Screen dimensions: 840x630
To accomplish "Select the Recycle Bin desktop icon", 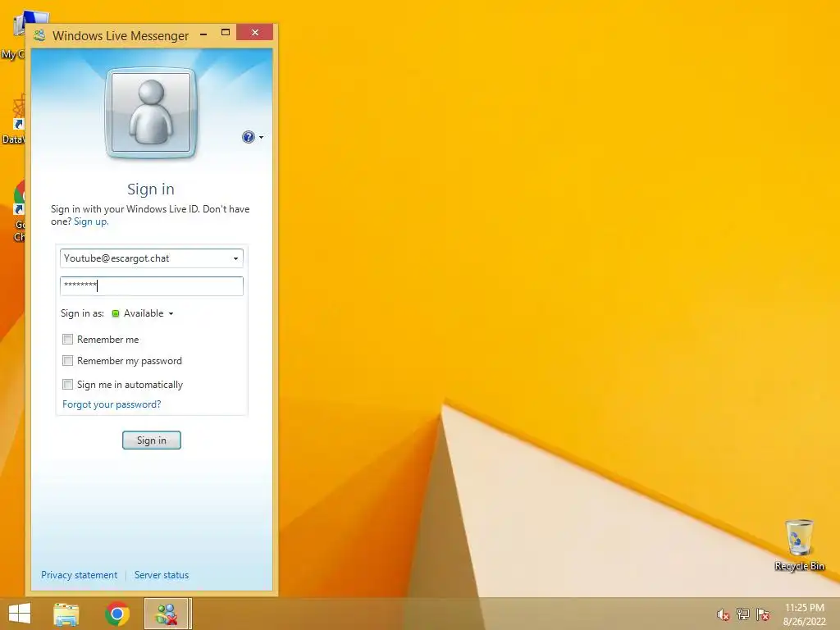I will click(x=799, y=545).
